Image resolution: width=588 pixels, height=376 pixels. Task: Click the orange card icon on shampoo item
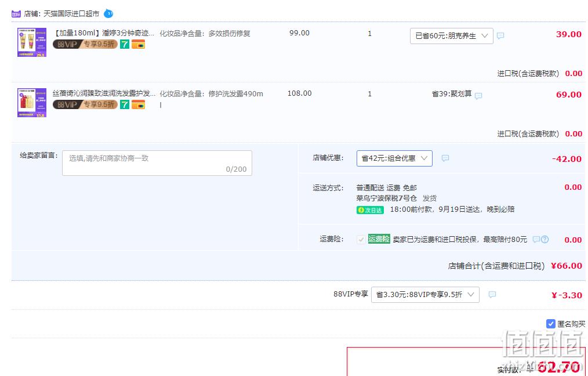click(x=138, y=104)
